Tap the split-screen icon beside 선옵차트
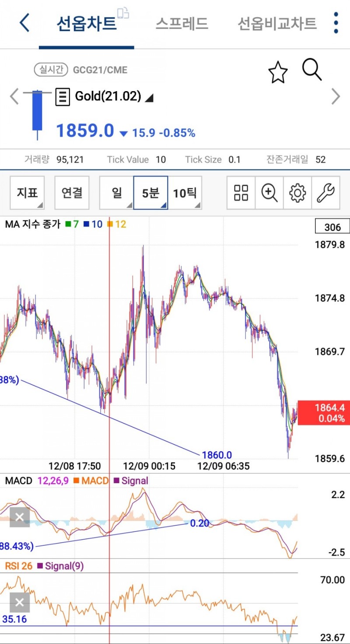Image resolution: width=350 pixels, height=644 pixels. point(123,13)
